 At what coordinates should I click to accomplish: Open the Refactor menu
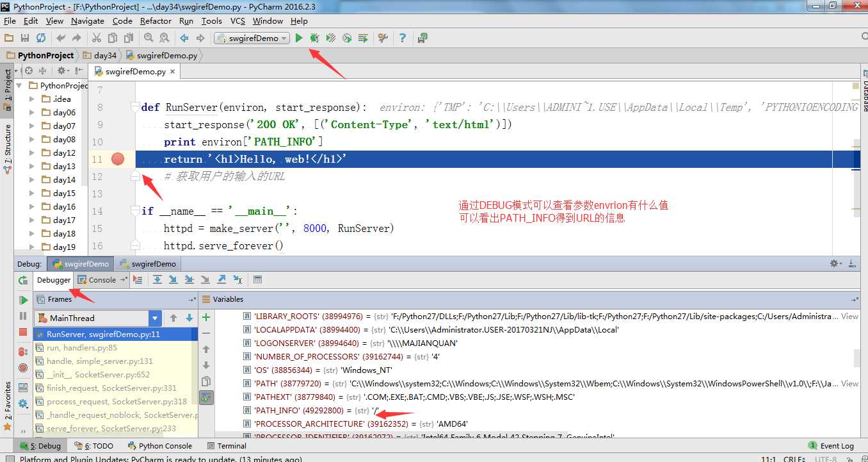tap(156, 21)
